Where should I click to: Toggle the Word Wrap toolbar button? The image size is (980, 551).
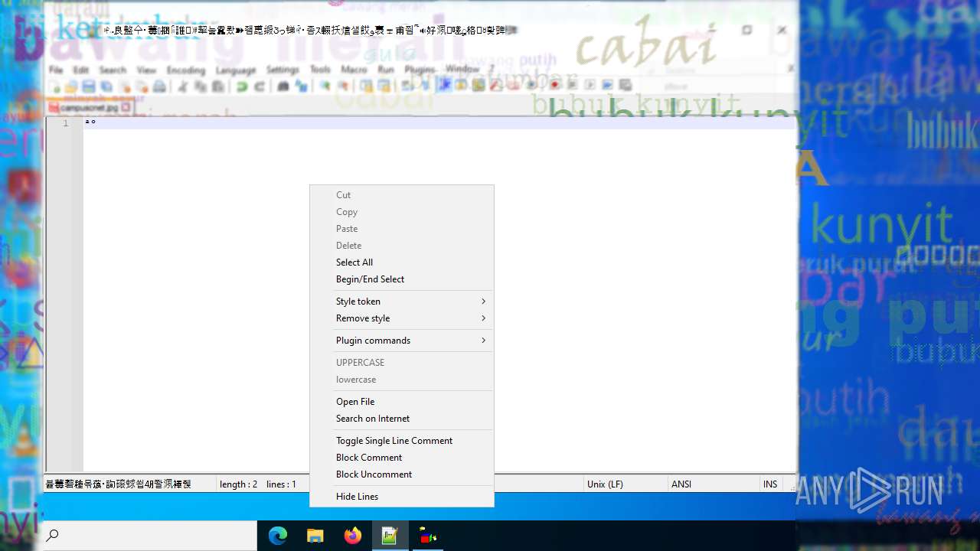pos(407,86)
